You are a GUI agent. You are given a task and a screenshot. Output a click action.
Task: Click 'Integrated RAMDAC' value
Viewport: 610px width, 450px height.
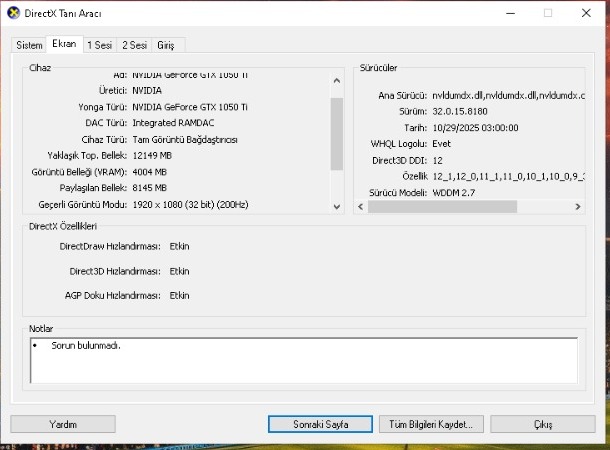click(x=173, y=123)
